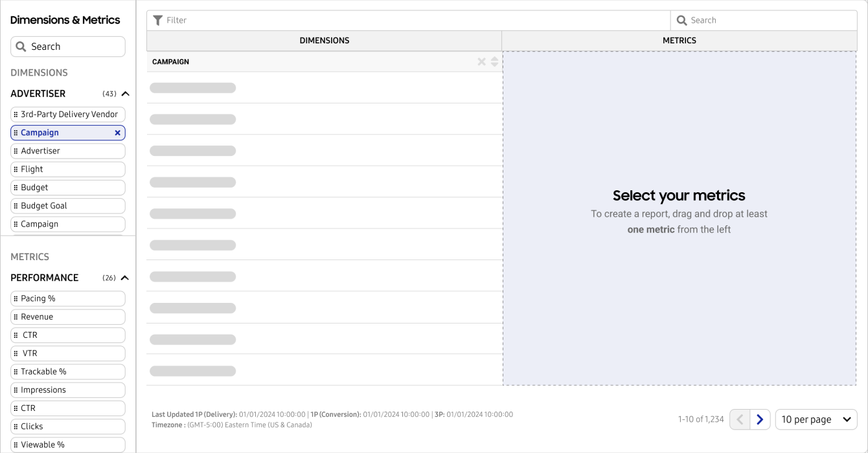Collapse the ADVERTISER dimensions section

click(x=125, y=94)
